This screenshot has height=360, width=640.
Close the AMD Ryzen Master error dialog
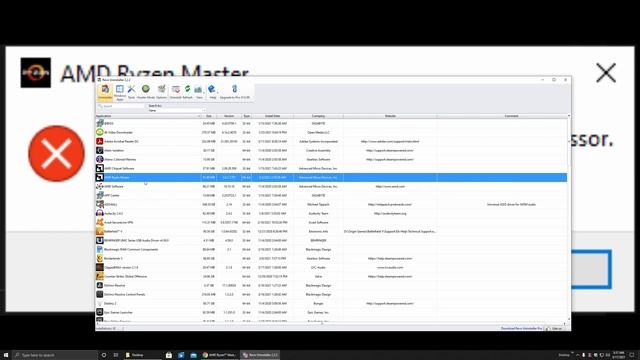click(606, 73)
